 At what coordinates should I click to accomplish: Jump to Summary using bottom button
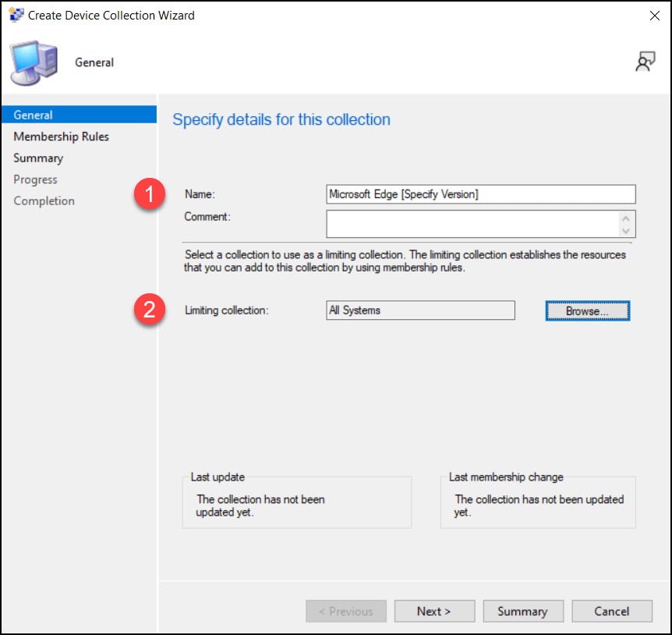(x=523, y=611)
